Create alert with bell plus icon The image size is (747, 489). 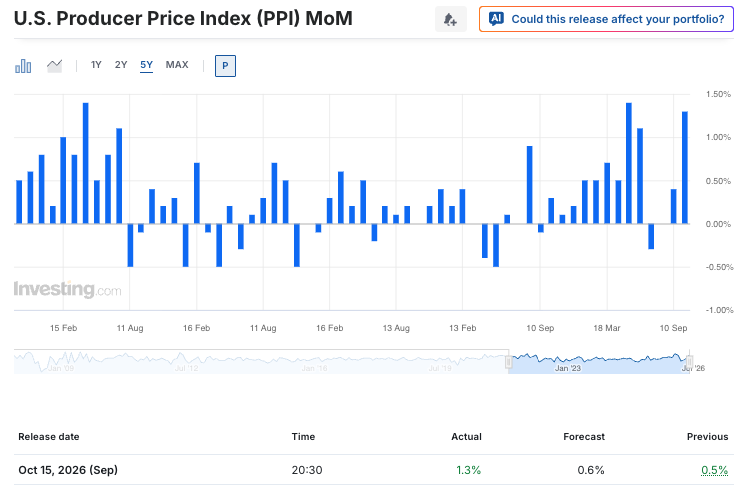point(450,19)
